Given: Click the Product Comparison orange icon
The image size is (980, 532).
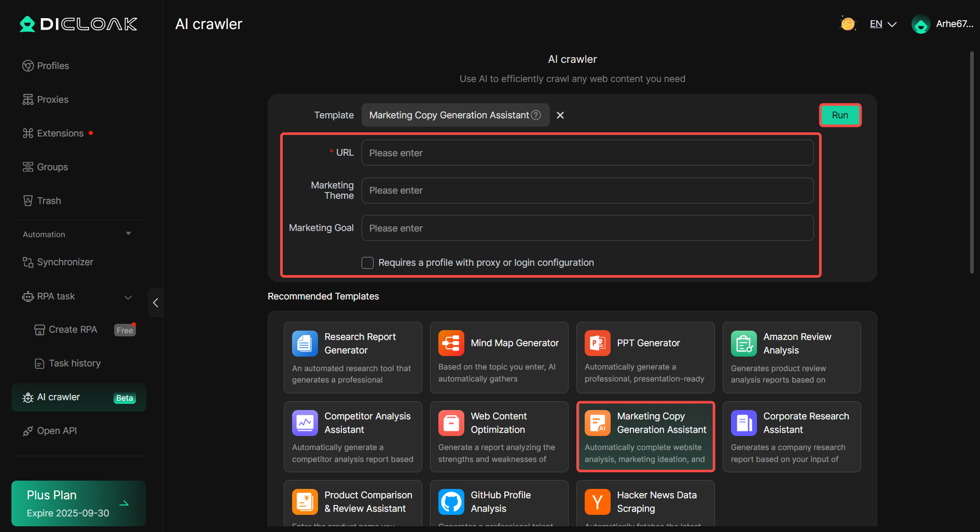Looking at the screenshot, I should point(305,502).
